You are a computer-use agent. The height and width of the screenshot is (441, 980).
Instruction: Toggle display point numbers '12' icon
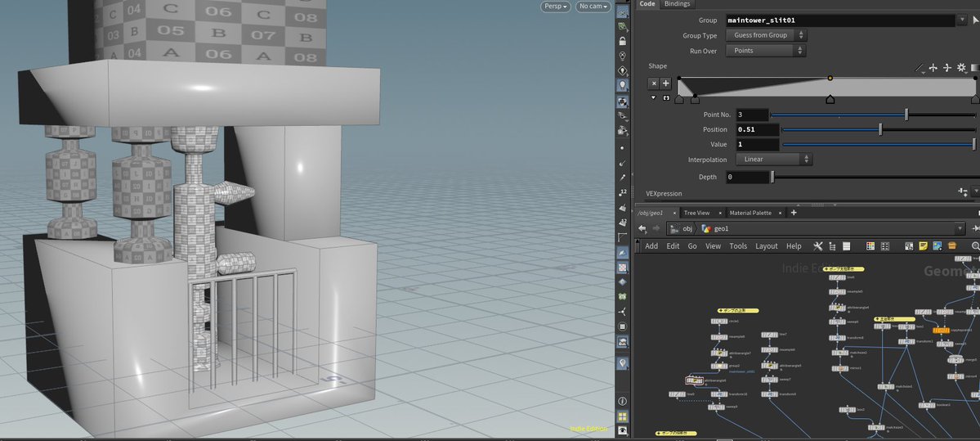point(622,192)
